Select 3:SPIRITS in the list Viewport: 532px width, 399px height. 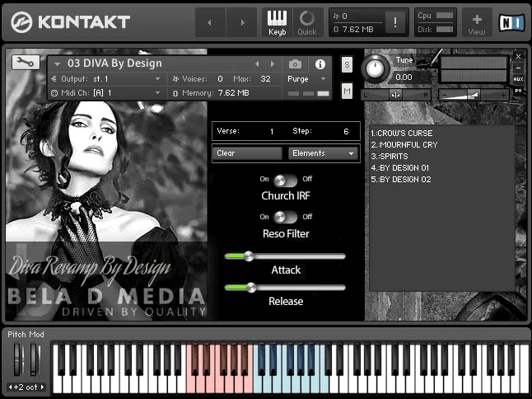coord(390,156)
